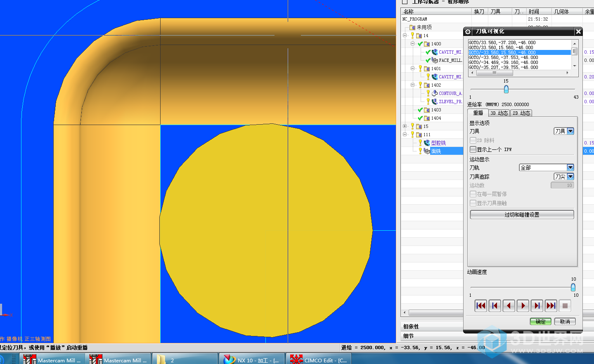Viewport: 594px width, 364px height.
Task: Adjust the toolpath position slider handle
Action: tap(506, 89)
